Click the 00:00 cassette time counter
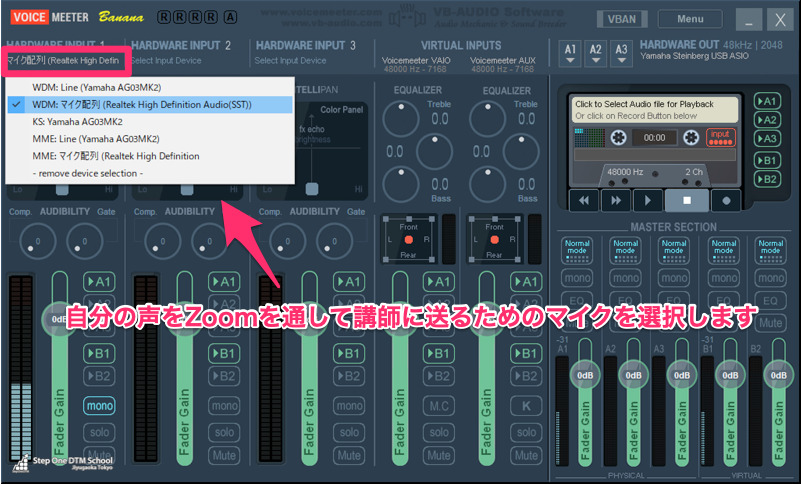 coord(654,138)
